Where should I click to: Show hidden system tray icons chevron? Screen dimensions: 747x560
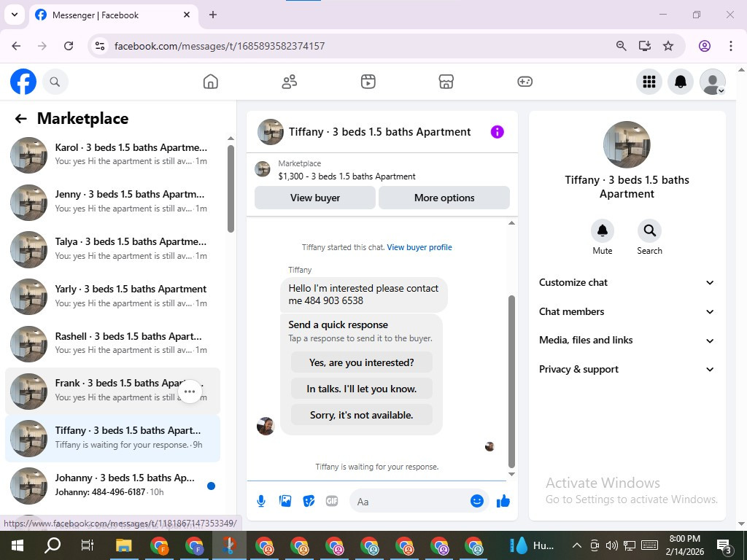coord(576,545)
